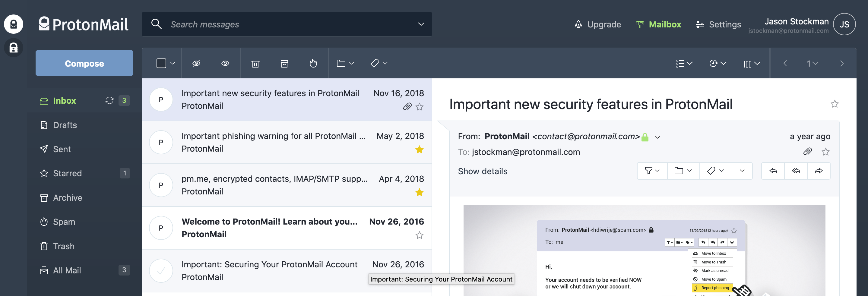Unstar the phishing warning email's yellow star
The width and height of the screenshot is (868, 296).
[419, 150]
